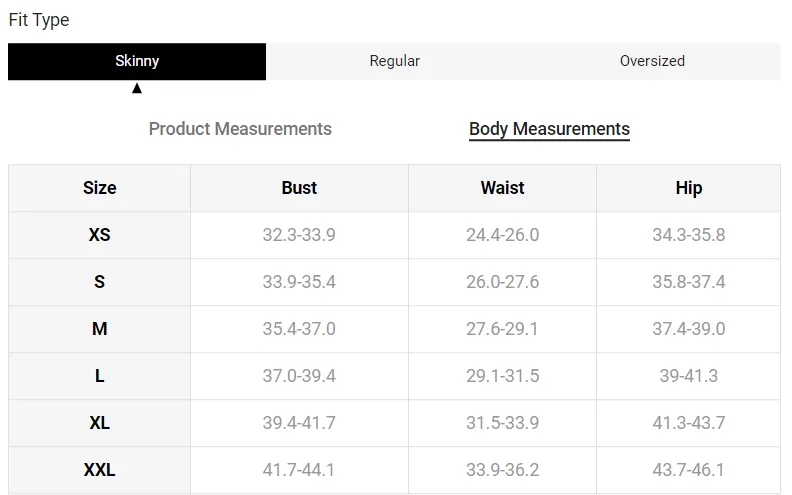Choose the Oversized fit type
Image resolution: width=792 pixels, height=495 pixels.
pyautogui.click(x=652, y=61)
